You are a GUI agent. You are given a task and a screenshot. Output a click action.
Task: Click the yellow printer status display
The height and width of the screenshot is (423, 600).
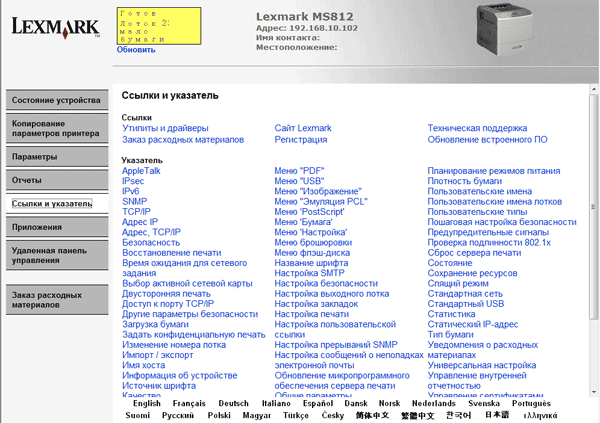click(x=159, y=26)
